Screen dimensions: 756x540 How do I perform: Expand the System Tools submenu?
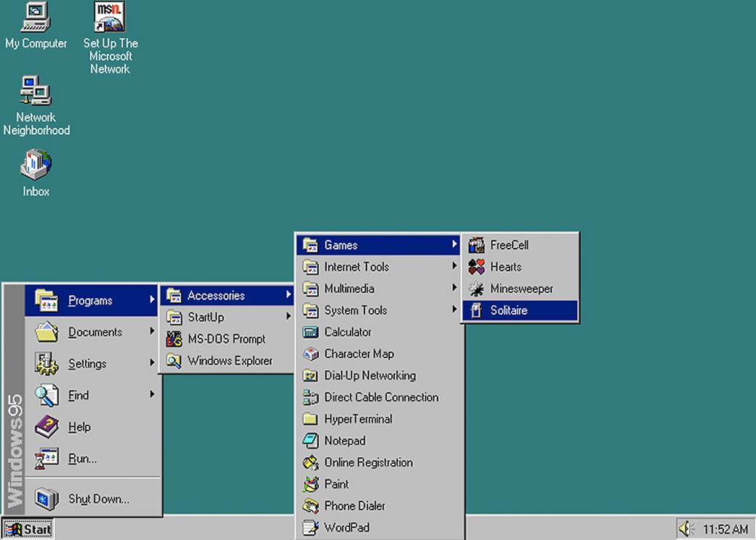click(356, 310)
